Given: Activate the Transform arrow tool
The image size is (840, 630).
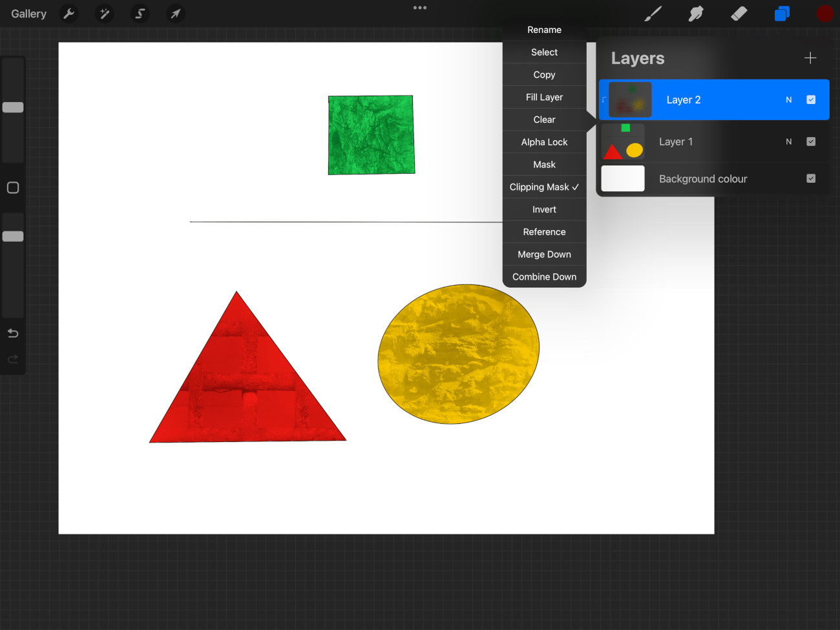Looking at the screenshot, I should (175, 14).
